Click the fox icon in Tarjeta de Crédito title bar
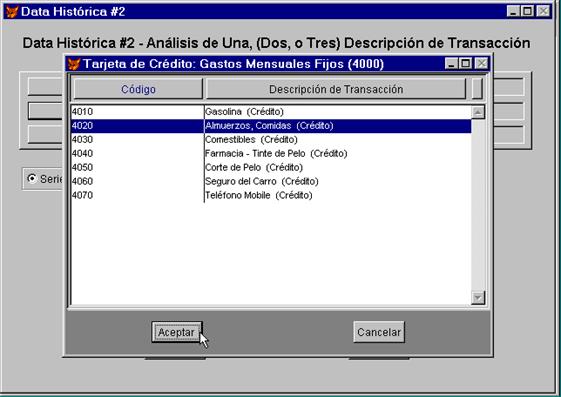This screenshot has height=397, width=561. tap(74, 64)
